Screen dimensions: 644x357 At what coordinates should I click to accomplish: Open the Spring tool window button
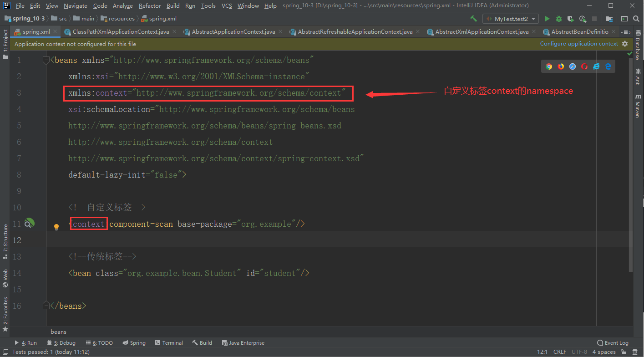(133, 343)
